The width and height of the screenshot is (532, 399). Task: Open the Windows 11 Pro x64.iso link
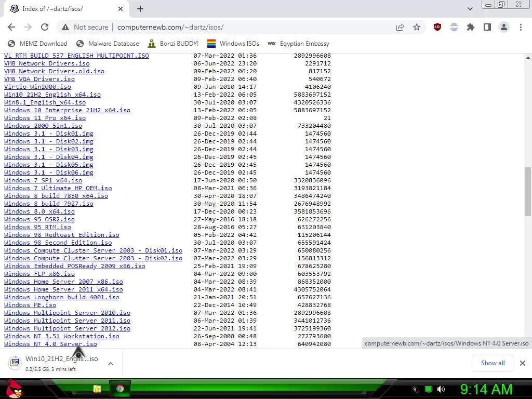pos(45,118)
